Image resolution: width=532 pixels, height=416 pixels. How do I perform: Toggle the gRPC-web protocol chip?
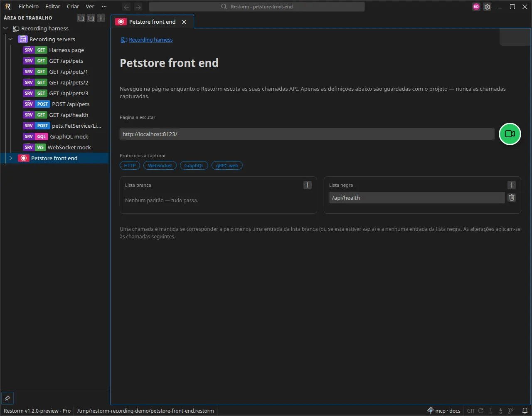[x=227, y=166]
